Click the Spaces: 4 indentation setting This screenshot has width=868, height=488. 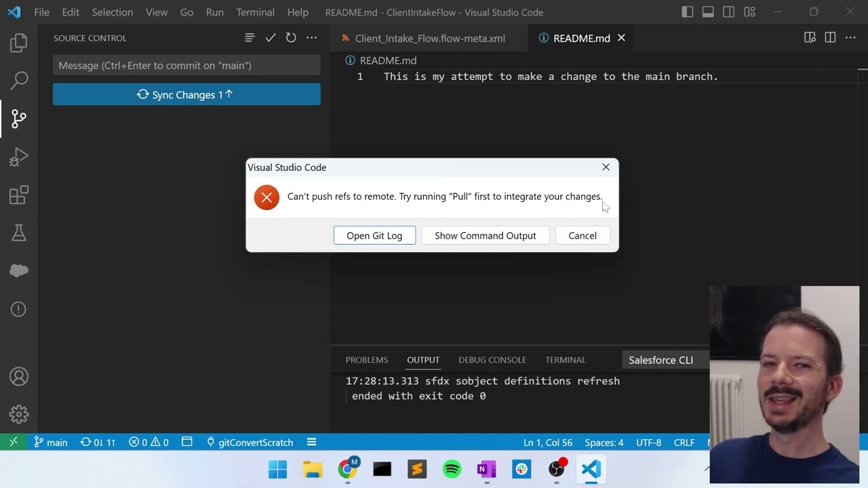(604, 442)
